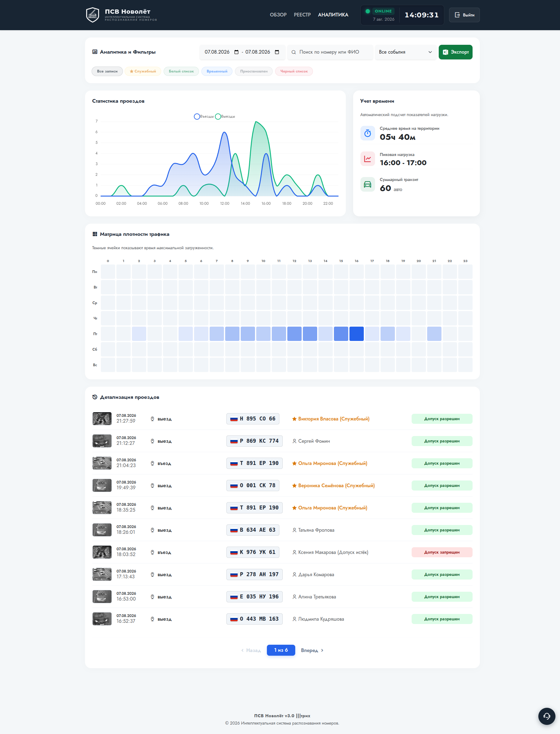Click the stopwatch icon for average time
Screen dimensions: 560x734
(x=367, y=133)
